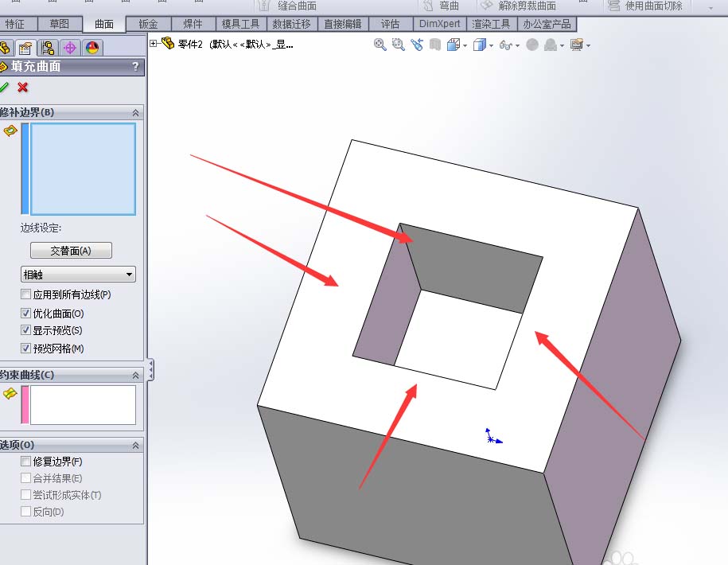
Task: Open the 相触 curvature control dropdown
Action: (78, 275)
